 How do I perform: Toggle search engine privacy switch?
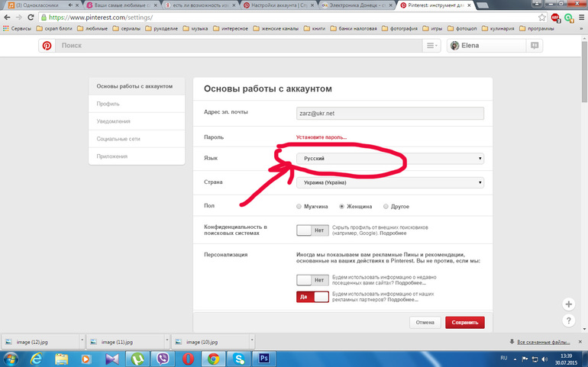click(312, 230)
